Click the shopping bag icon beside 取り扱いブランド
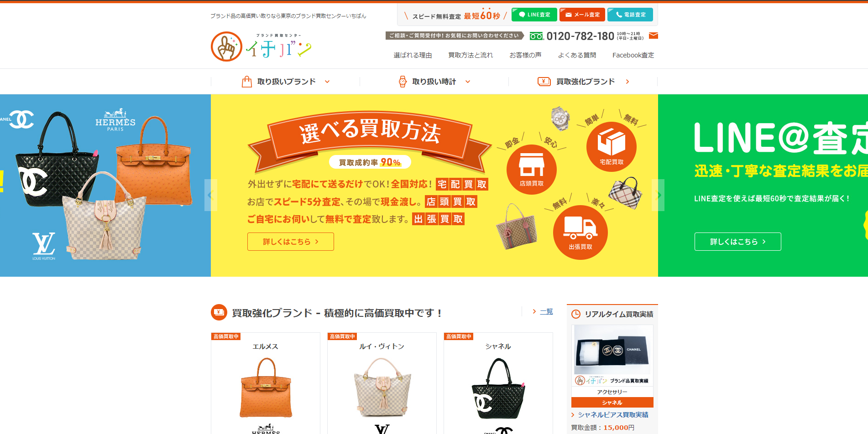Screen dimensions: 868x434 pyautogui.click(x=247, y=82)
